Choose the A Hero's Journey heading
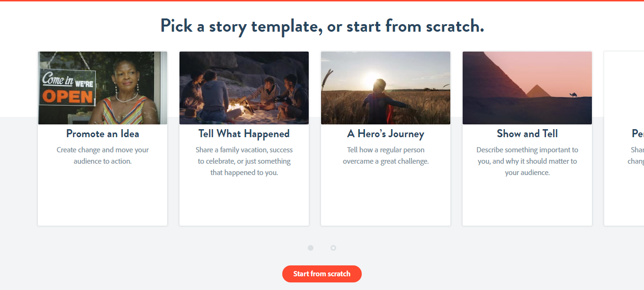This screenshot has width=644, height=290. (385, 134)
